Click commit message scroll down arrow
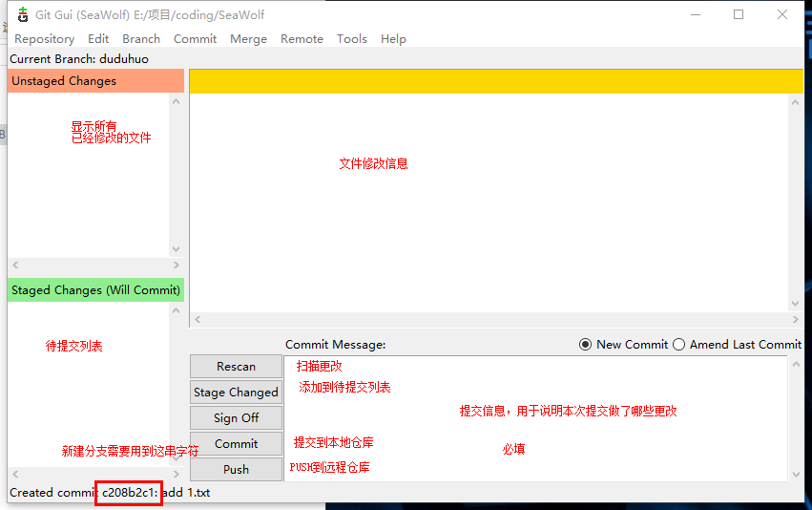 [796, 475]
